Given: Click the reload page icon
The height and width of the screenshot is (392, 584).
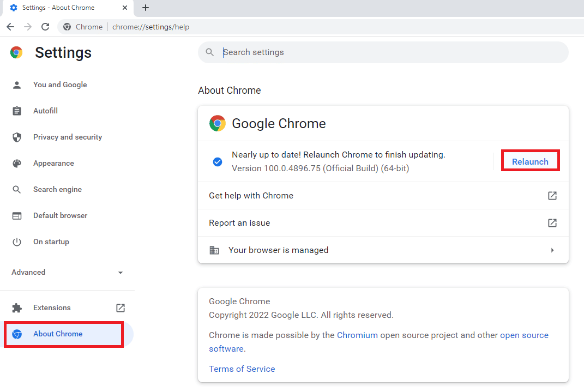Looking at the screenshot, I should [45, 26].
